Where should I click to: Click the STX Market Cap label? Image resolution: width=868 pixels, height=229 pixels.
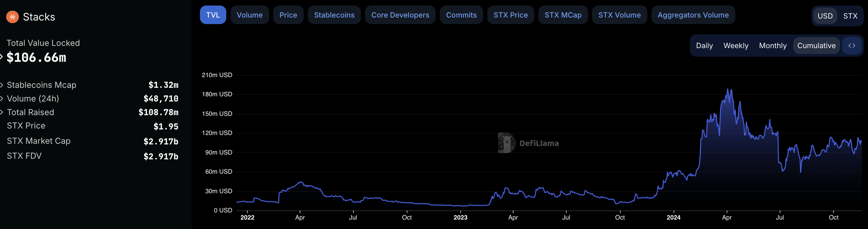[39, 141]
